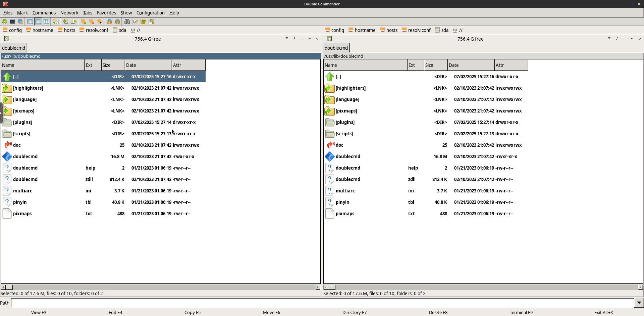Launch the Run Terminal toolbar icon
Screen dimensions: 644x316
[x=12, y=21]
